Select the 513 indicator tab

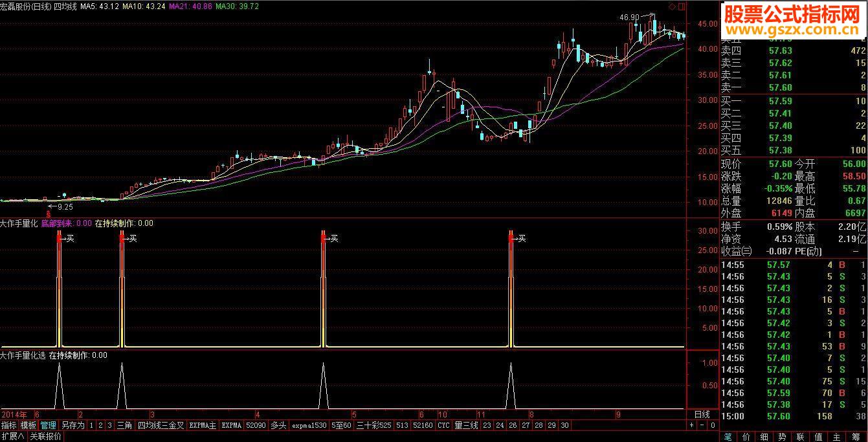click(x=402, y=425)
